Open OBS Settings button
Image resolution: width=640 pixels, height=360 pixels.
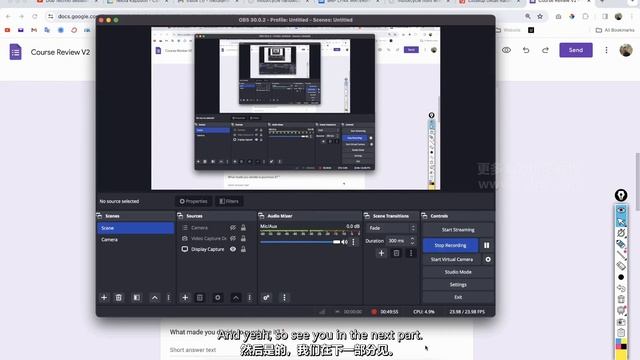coord(458,284)
